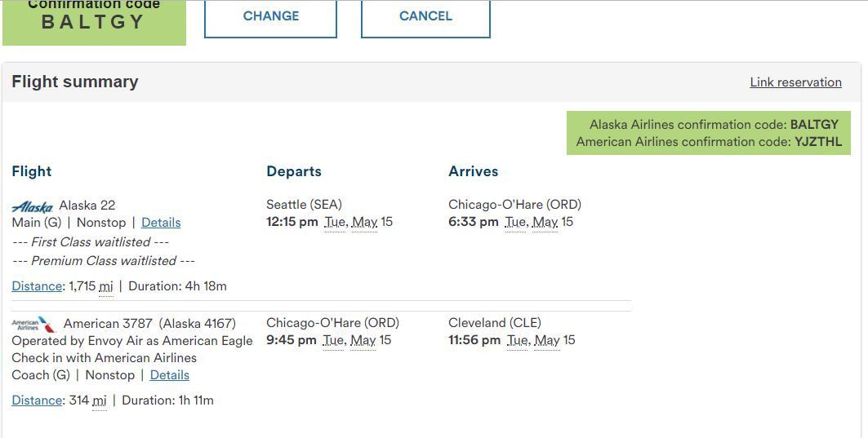Click the American Airlines confirmation code YJZTHL
Screen dimensions: 868x438
coord(817,142)
